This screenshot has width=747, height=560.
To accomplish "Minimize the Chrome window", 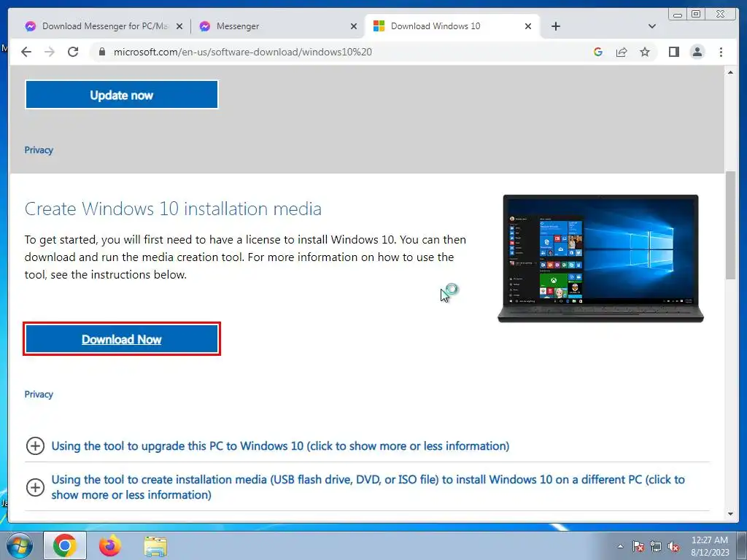I will (678, 15).
